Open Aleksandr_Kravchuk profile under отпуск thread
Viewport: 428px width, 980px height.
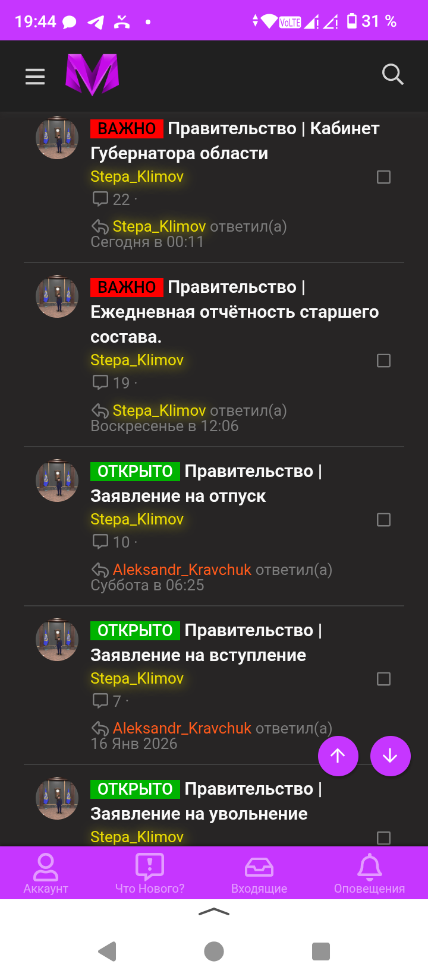[x=182, y=570]
